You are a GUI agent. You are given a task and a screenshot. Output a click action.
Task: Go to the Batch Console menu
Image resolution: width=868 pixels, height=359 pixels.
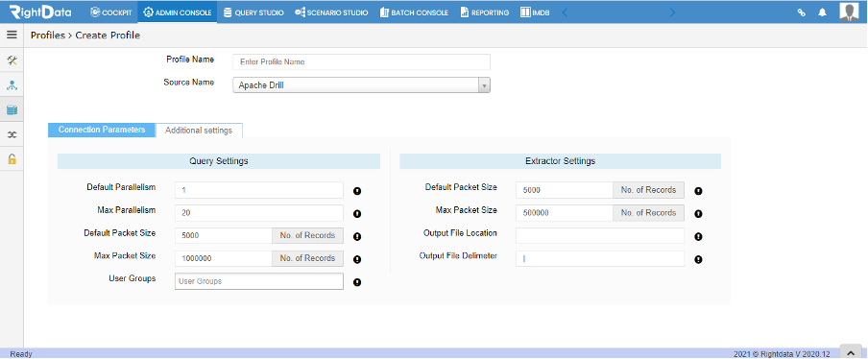point(414,12)
